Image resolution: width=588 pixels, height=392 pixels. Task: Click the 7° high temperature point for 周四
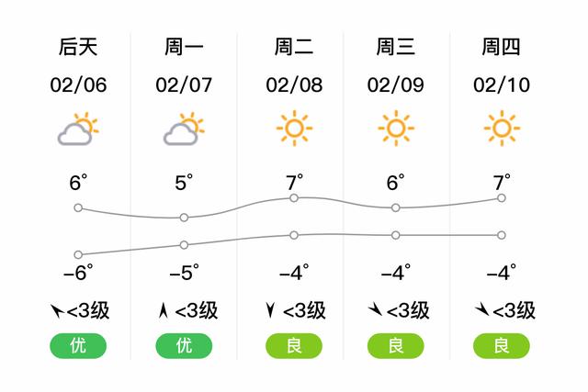click(502, 198)
